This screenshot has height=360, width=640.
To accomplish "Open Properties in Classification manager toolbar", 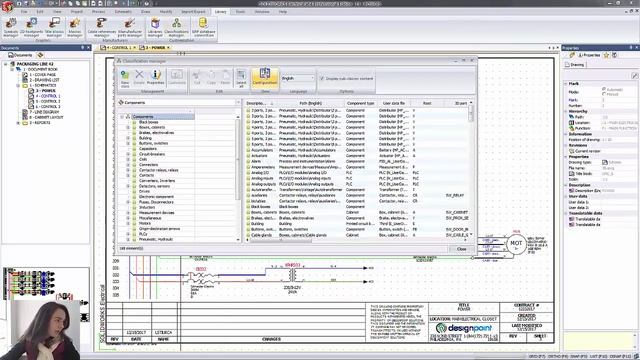I will tap(156, 77).
